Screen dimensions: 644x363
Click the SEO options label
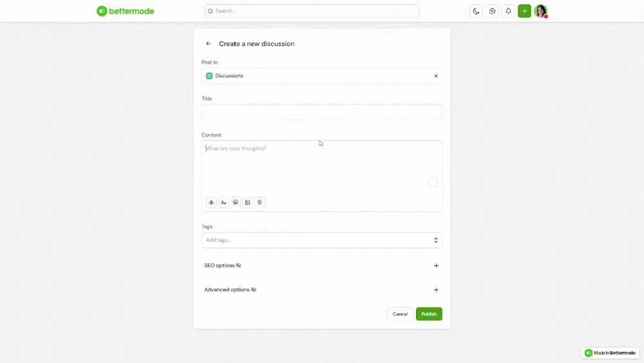coord(220,266)
